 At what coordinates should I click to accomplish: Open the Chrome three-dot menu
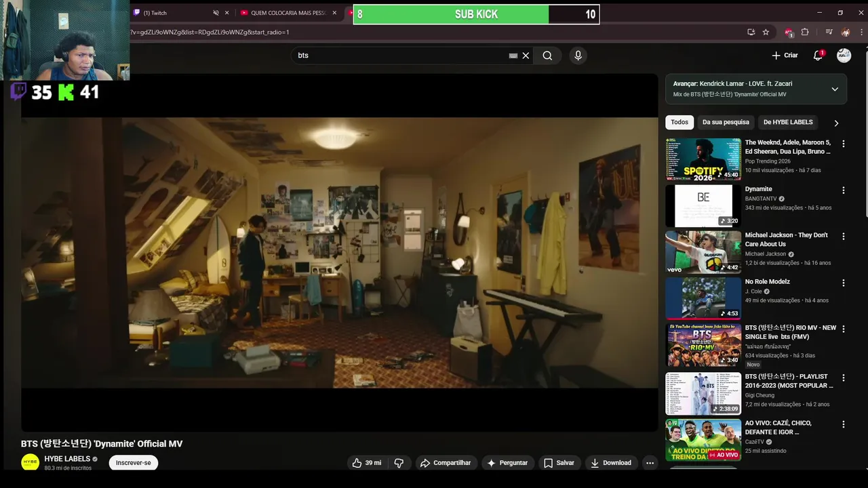pos(861,32)
